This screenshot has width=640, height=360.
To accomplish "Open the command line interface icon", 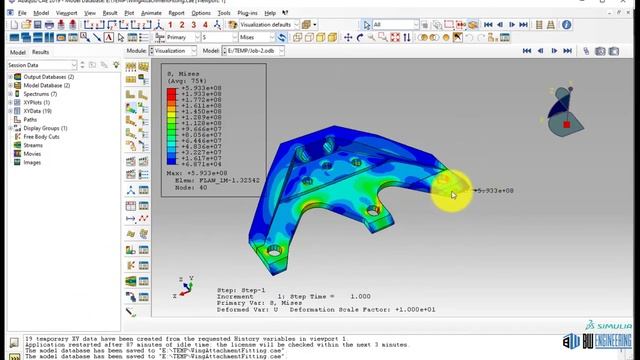I will (x=14, y=357).
